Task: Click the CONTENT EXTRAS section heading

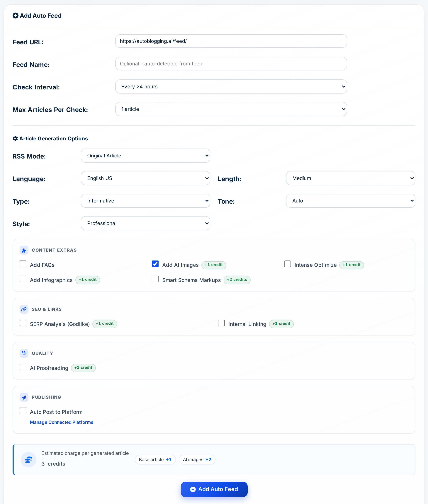Action: pos(54,250)
